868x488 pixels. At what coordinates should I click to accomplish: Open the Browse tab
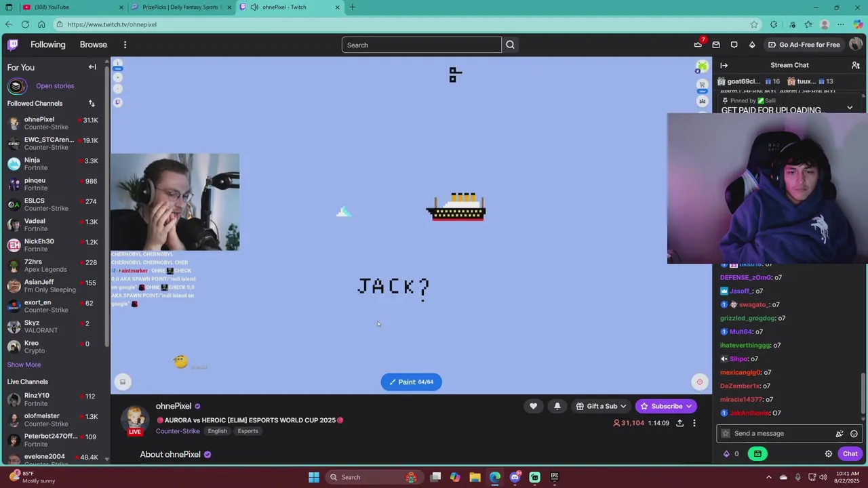[94, 45]
